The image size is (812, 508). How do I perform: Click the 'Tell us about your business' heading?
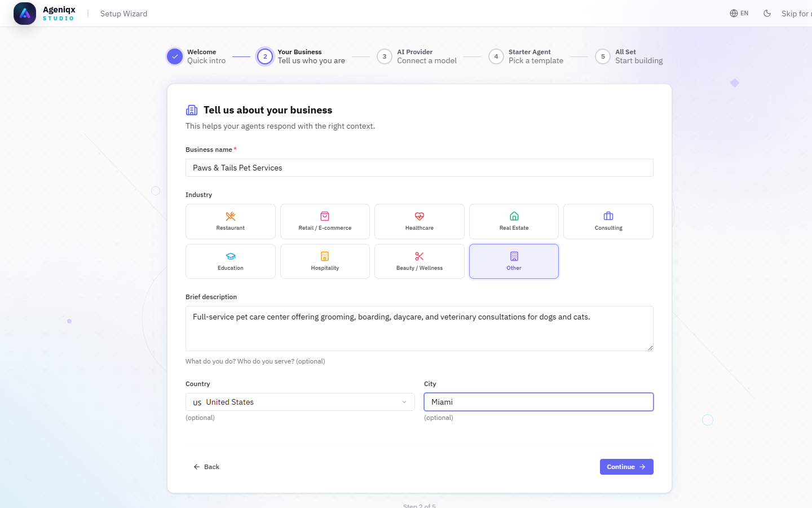(268, 110)
